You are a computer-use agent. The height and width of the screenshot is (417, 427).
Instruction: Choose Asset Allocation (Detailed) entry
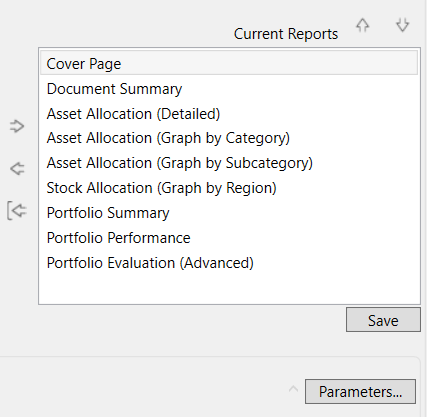[229, 114]
